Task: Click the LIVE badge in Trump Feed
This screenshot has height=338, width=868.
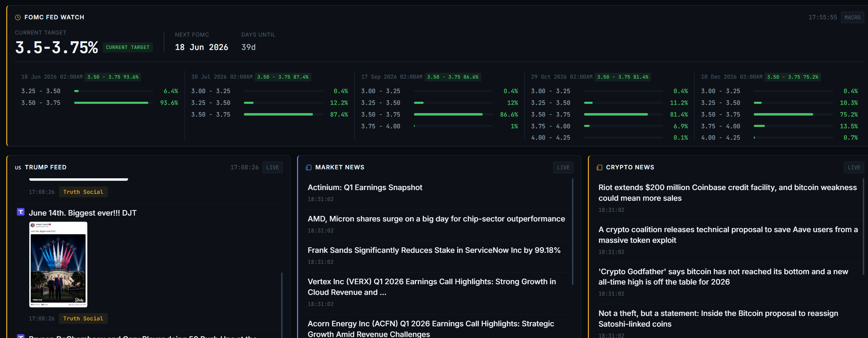Action: pos(273,167)
